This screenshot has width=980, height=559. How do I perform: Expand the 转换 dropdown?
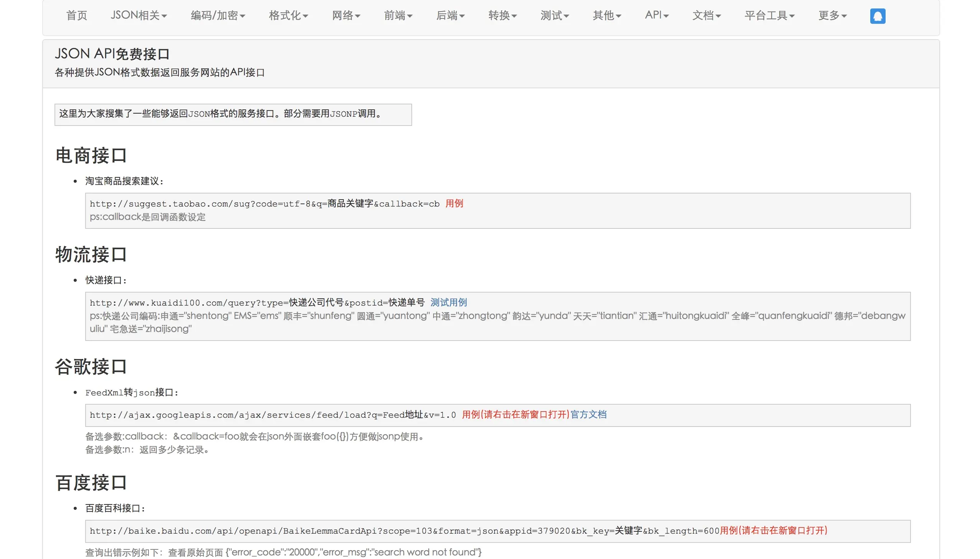coord(502,15)
